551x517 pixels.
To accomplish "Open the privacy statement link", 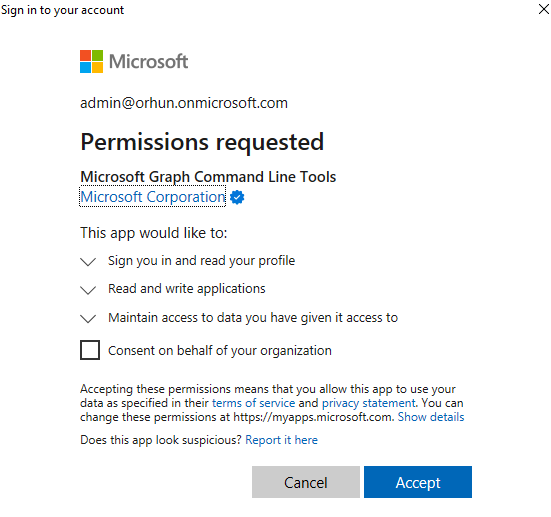I will pyautogui.click(x=369, y=403).
